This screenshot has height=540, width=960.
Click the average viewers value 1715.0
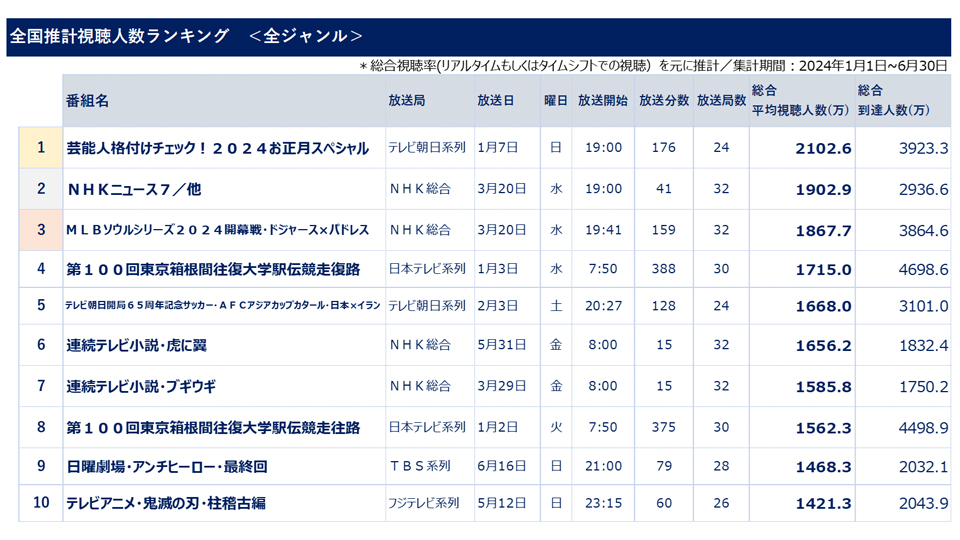tap(823, 269)
